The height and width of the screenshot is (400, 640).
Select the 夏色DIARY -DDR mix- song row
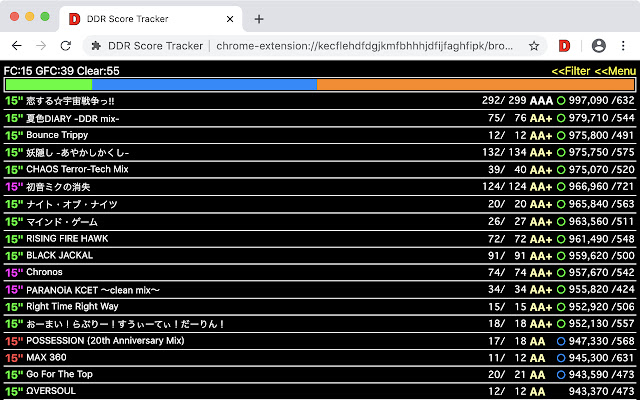(320, 118)
